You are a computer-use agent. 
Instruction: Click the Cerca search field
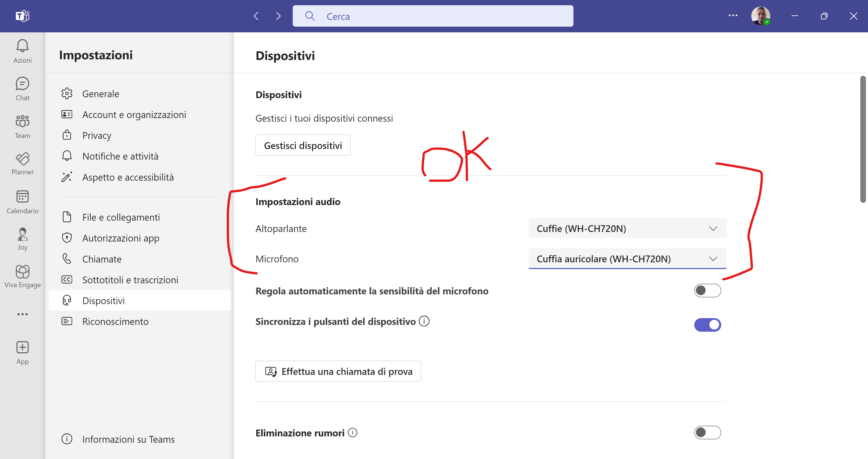[x=433, y=16]
